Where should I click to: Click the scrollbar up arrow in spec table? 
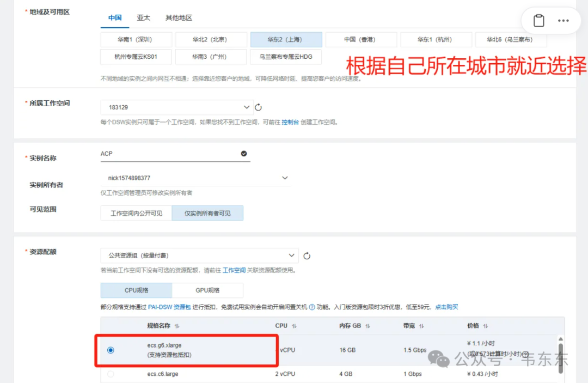tap(561, 339)
